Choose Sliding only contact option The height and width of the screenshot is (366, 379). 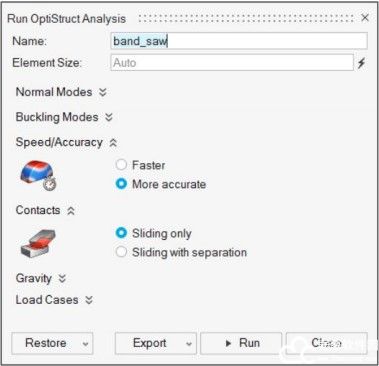click(x=121, y=233)
